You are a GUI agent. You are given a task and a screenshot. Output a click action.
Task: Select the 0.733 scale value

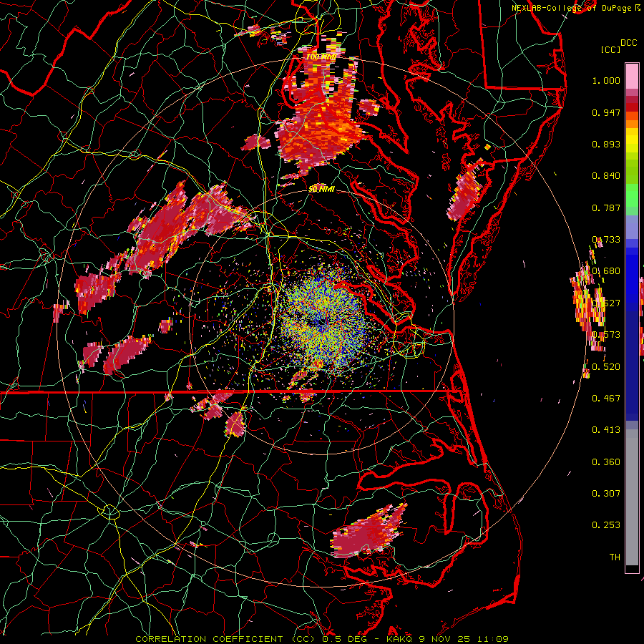click(x=606, y=240)
